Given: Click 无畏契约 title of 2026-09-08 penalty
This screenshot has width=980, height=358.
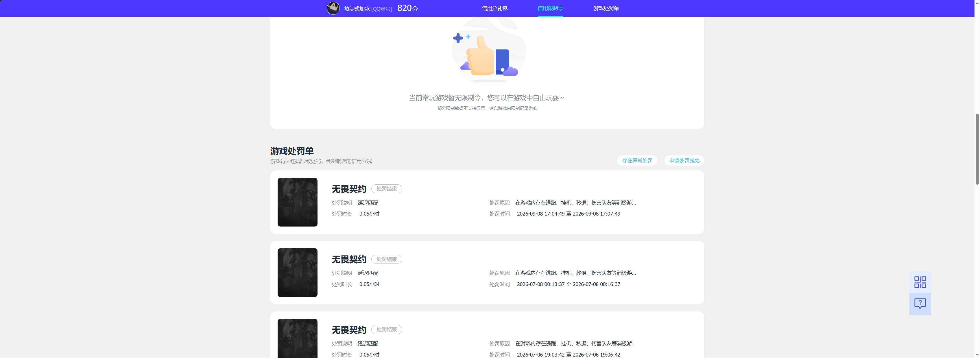Looking at the screenshot, I should (x=348, y=189).
